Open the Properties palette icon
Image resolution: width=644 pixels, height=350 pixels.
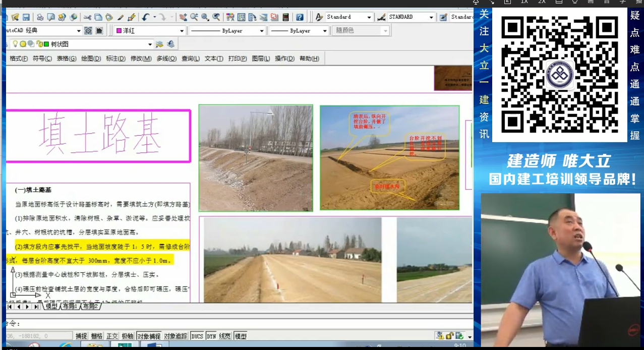coord(229,17)
